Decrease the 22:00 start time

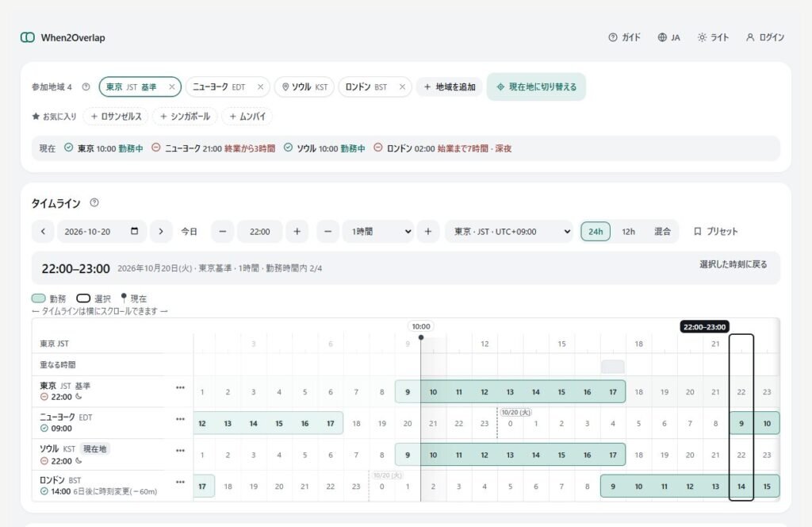point(222,232)
